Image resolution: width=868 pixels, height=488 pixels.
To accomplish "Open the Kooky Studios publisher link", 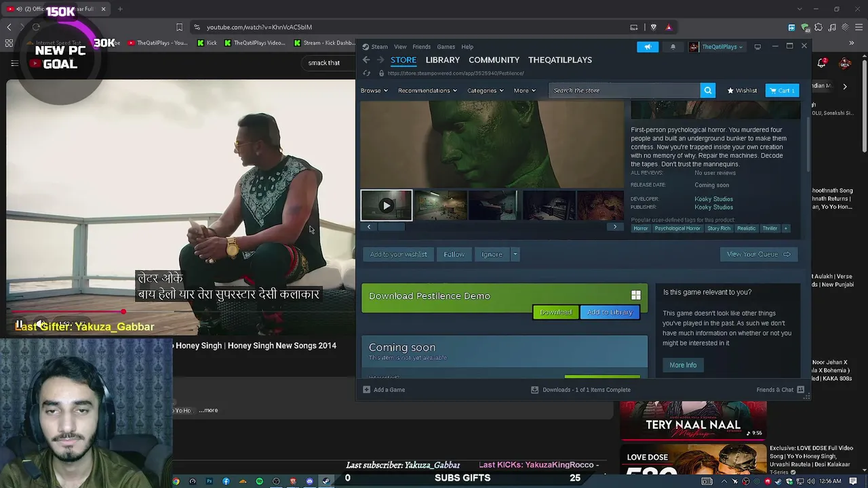I will [713, 207].
